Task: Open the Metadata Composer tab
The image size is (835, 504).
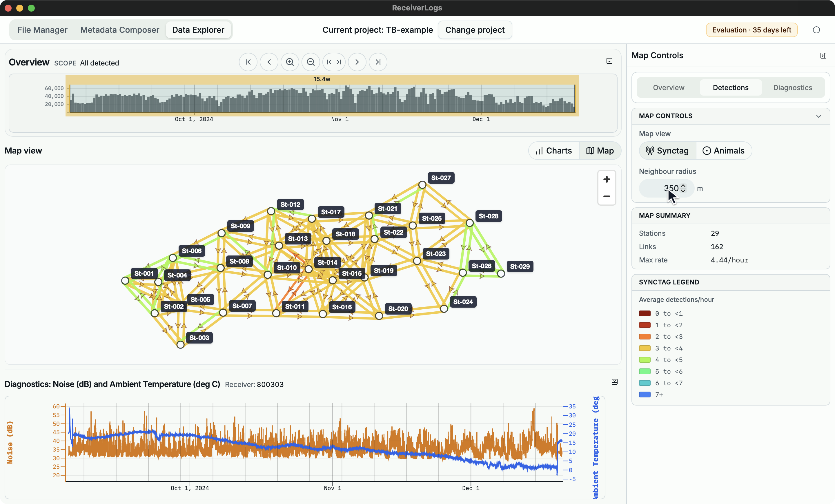Action: point(120,30)
